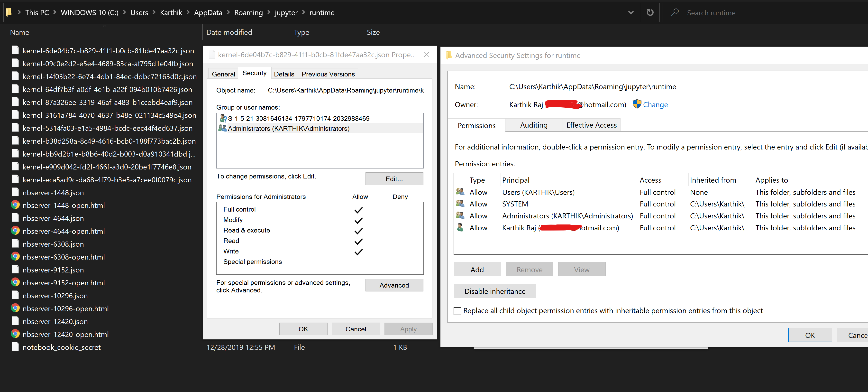
Task: Click the Administrators group icon in properties
Action: [x=222, y=128]
